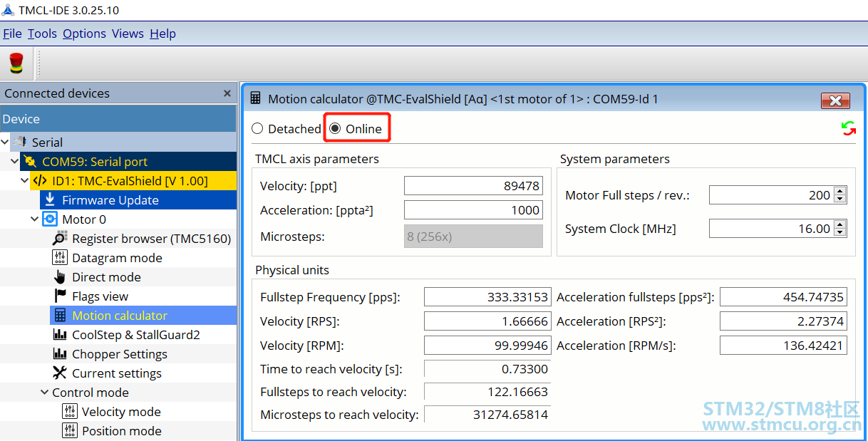Click the Position mode sliders icon
Viewport: 868px width, 441px height.
coord(70,431)
